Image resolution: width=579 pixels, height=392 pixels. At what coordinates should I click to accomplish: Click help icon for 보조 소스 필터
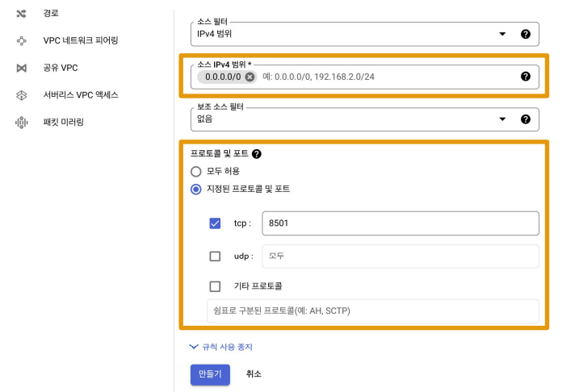tap(526, 119)
